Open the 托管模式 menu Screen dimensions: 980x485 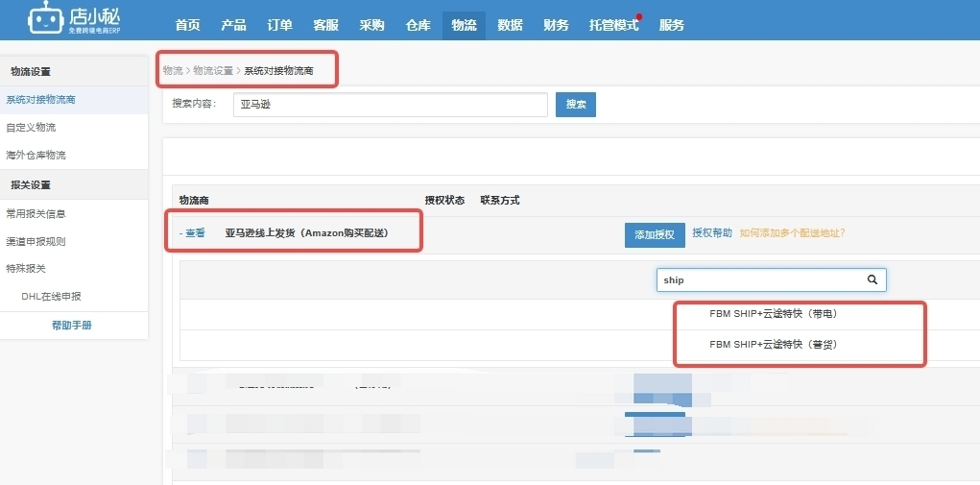[x=613, y=26]
